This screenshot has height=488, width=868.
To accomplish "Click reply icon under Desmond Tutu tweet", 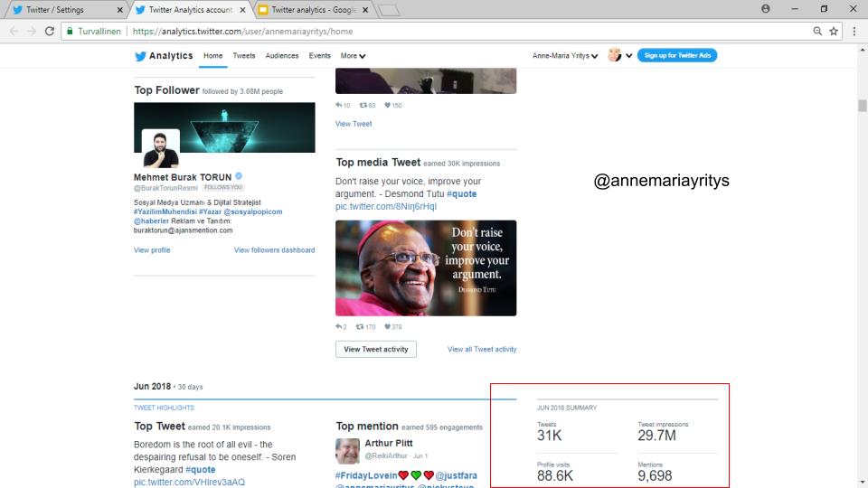I will click(x=338, y=326).
